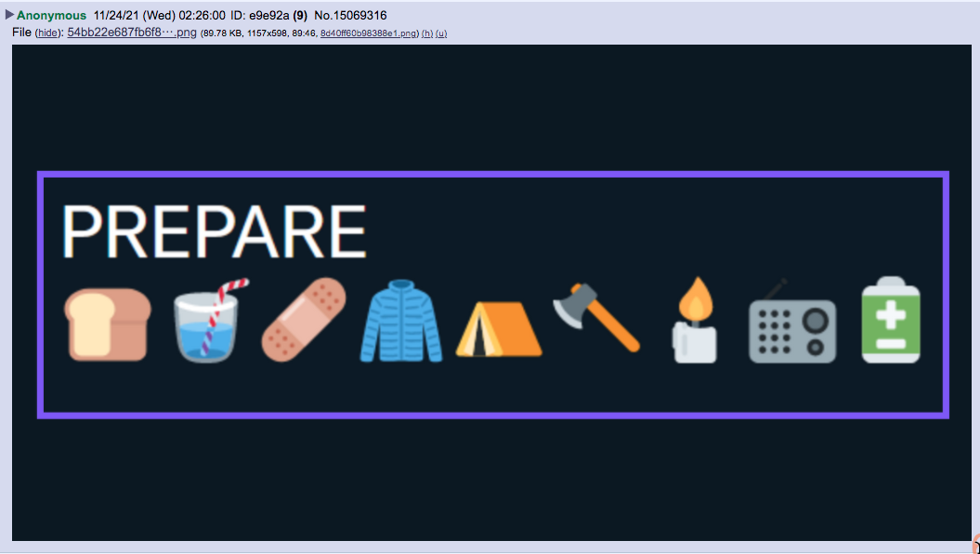Click the glass of water with straw icon

tap(209, 321)
